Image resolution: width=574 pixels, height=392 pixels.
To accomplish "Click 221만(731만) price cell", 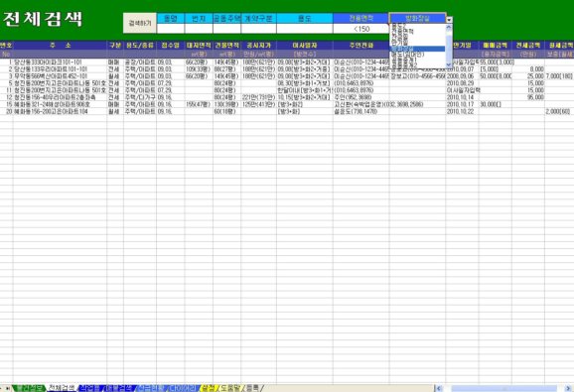I will point(258,97).
